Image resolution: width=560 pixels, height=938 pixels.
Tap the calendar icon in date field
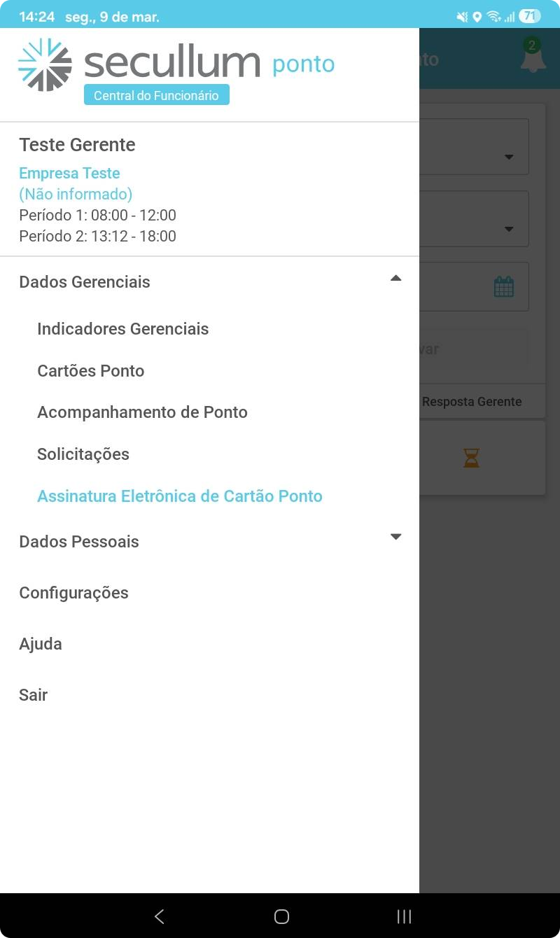(x=504, y=286)
